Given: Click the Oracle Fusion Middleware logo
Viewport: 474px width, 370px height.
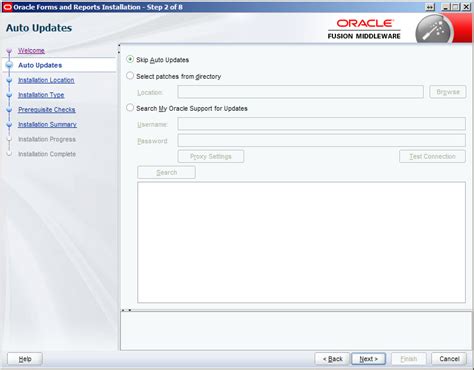Looking at the screenshot, I should 364,29.
